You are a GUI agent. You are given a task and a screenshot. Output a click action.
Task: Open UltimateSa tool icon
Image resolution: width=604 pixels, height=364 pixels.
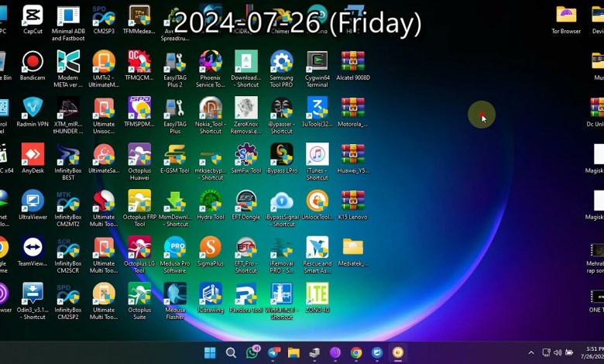click(x=104, y=154)
